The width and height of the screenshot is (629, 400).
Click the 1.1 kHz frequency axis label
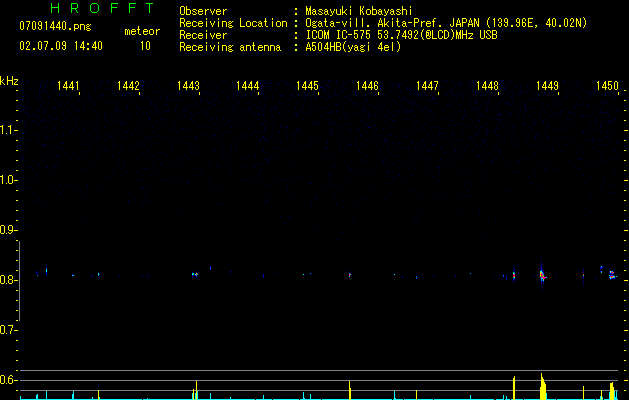click(8, 130)
